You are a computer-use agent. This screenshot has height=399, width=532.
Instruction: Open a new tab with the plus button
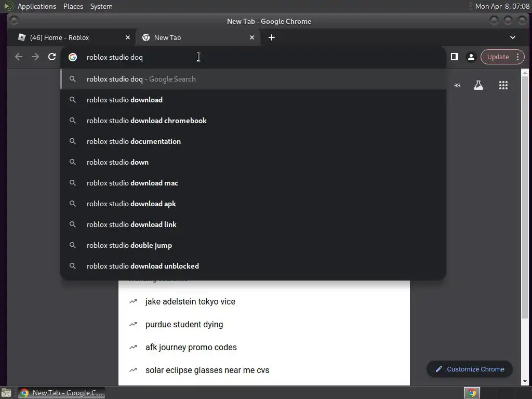click(x=271, y=37)
